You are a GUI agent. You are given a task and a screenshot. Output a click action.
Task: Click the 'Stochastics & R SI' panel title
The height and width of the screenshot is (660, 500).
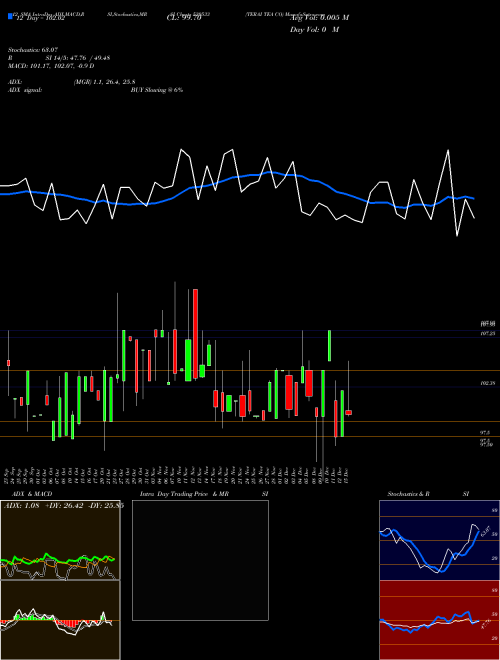pos(428,494)
